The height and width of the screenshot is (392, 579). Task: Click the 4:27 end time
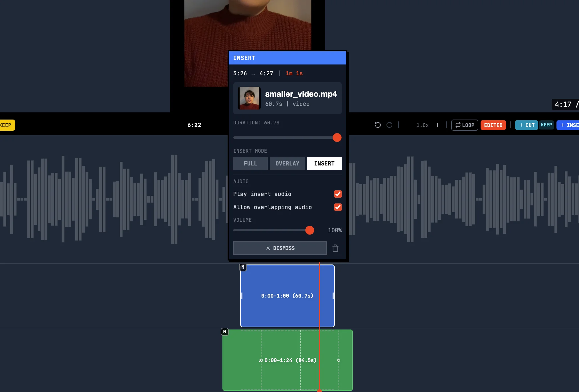coord(266,73)
